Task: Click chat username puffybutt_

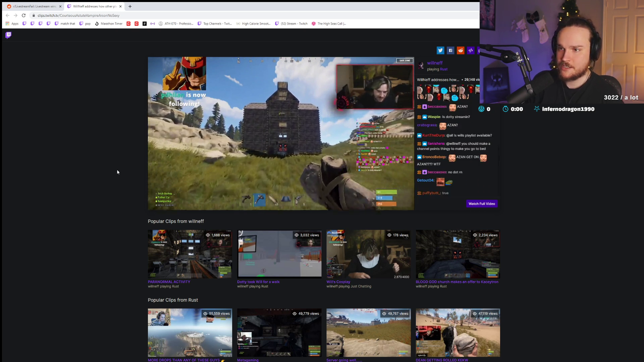Action: (x=431, y=193)
